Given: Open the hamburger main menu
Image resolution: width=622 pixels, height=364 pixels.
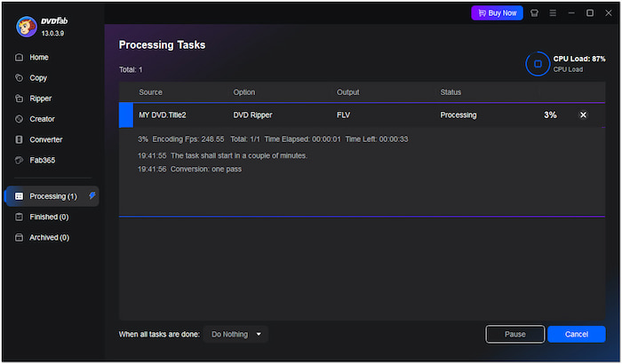Looking at the screenshot, I should [553, 13].
